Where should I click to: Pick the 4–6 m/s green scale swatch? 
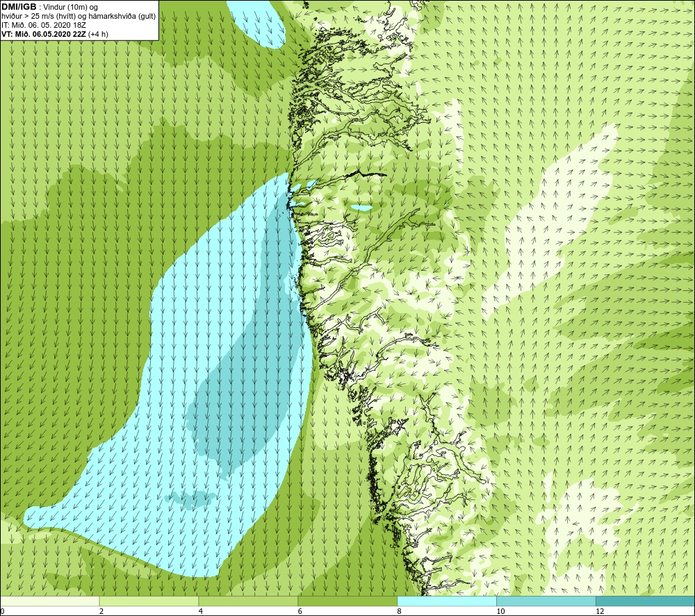click(248, 601)
